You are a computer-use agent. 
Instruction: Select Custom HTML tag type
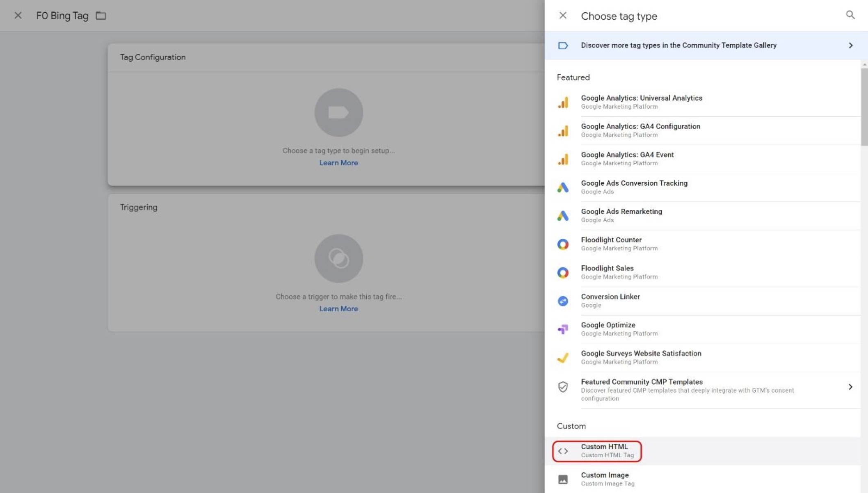click(x=596, y=450)
